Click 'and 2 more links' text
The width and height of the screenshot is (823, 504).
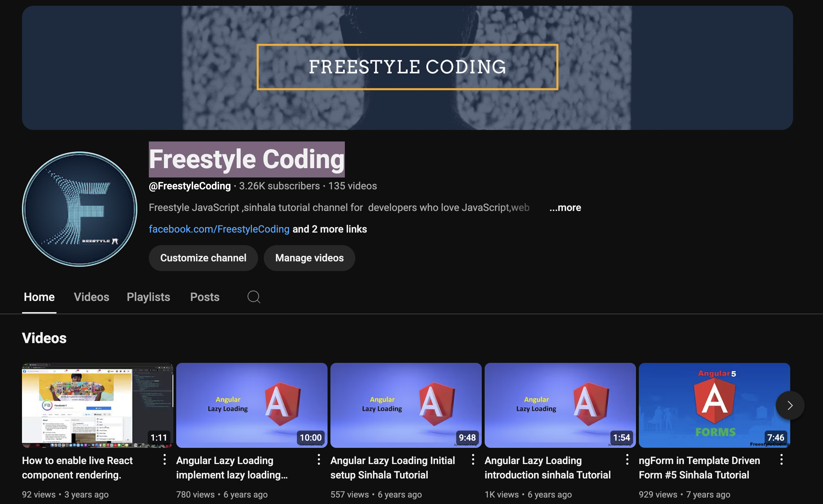click(330, 229)
